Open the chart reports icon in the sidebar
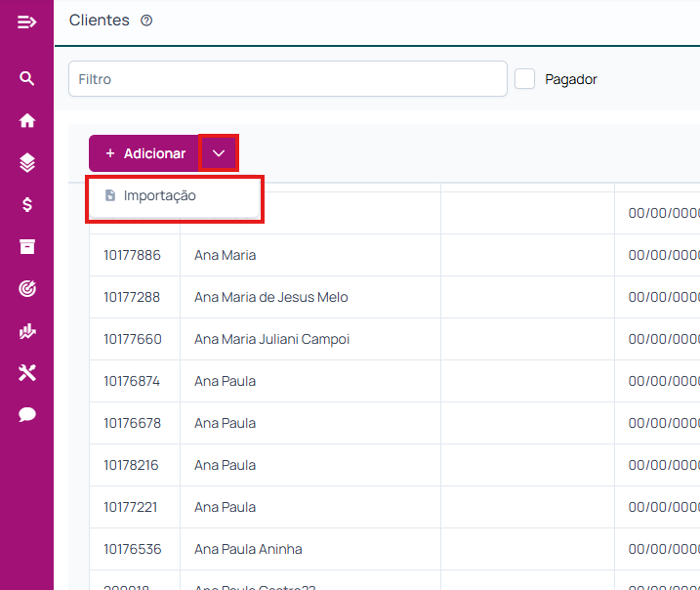This screenshot has height=590, width=700. click(x=27, y=331)
